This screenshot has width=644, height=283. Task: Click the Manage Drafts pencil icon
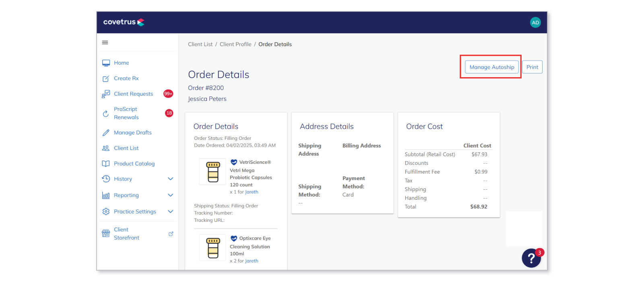(106, 133)
